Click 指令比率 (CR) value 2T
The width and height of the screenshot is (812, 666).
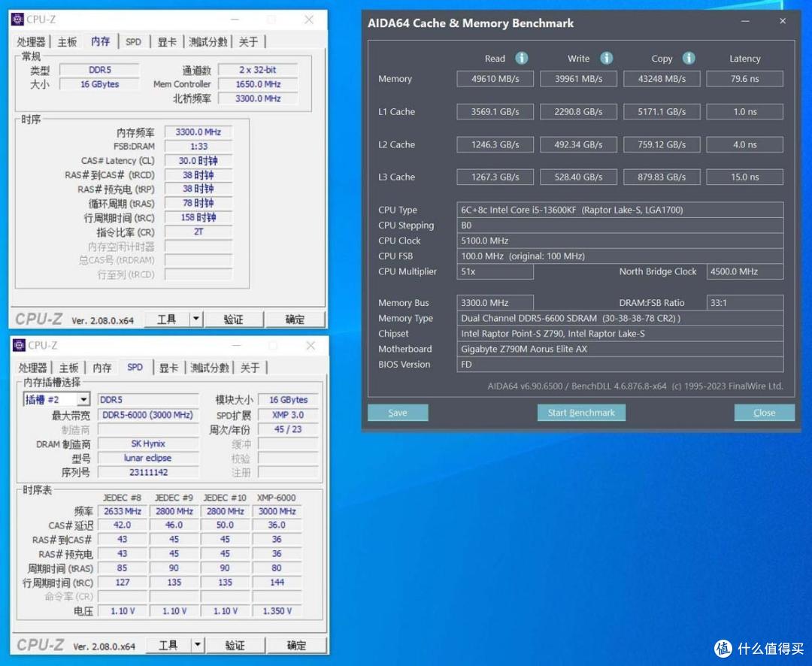[198, 232]
